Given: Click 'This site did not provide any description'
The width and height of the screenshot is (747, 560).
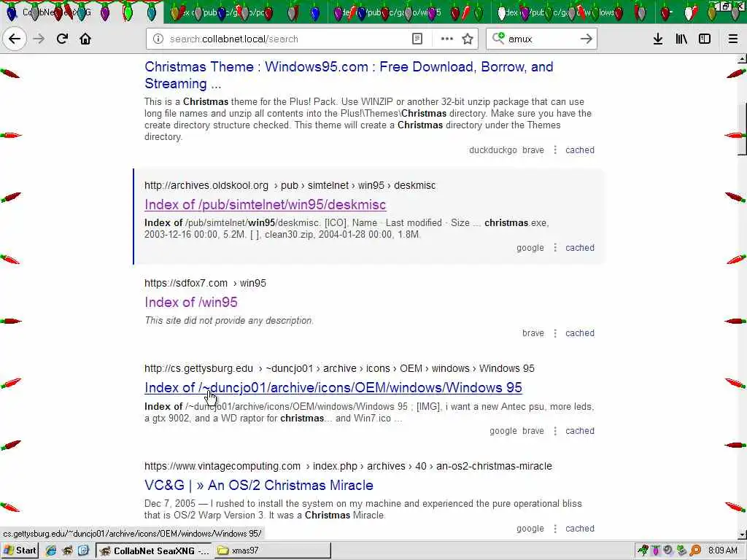Looking at the screenshot, I should point(228,321).
